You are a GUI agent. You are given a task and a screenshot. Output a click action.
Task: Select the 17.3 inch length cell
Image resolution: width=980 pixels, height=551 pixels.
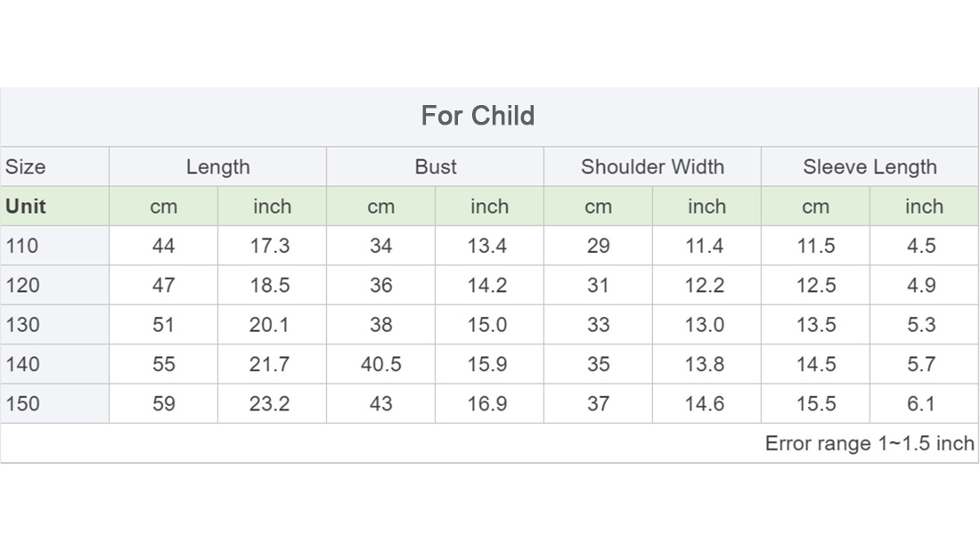point(270,246)
